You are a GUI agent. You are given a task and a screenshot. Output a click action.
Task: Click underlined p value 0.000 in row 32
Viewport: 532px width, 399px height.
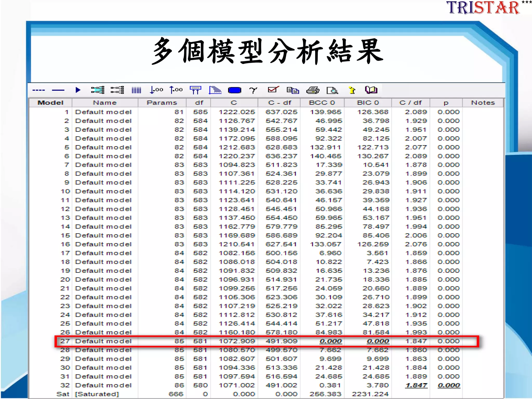449,385
